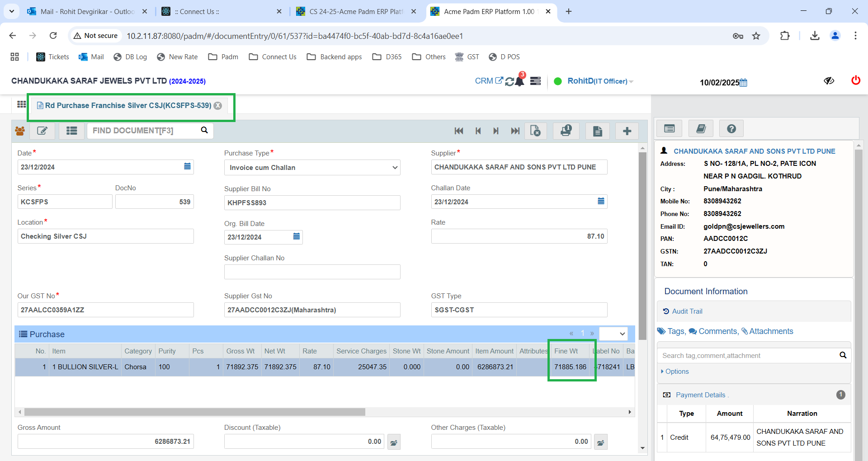Open the document list view icon

coord(72,131)
